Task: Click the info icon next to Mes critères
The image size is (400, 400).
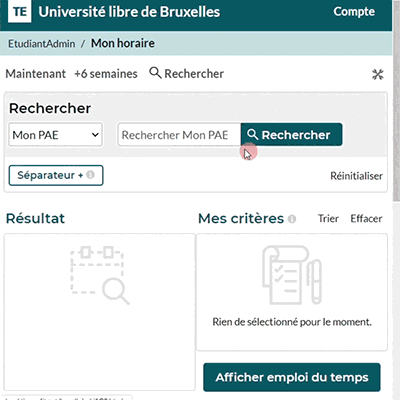Action: [292, 219]
